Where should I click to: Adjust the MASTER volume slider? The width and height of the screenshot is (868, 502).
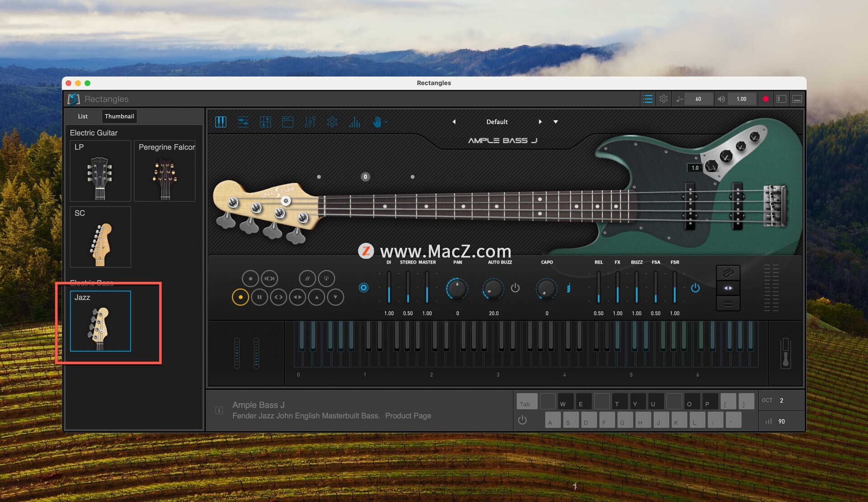tap(427, 288)
